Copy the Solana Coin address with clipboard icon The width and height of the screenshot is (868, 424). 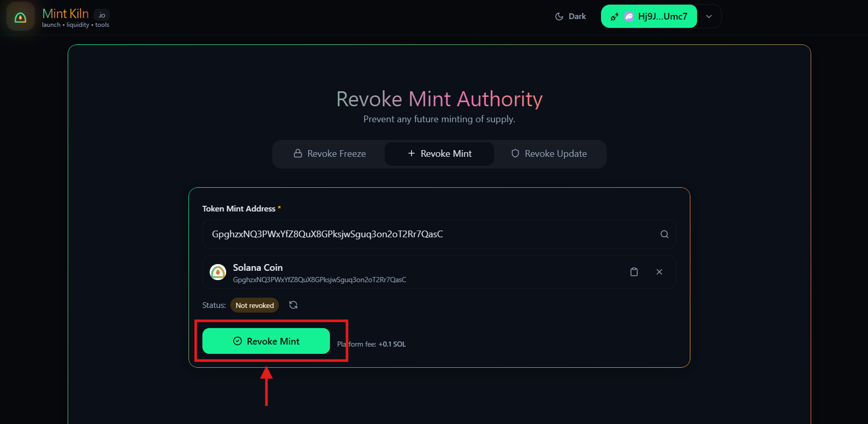[634, 272]
